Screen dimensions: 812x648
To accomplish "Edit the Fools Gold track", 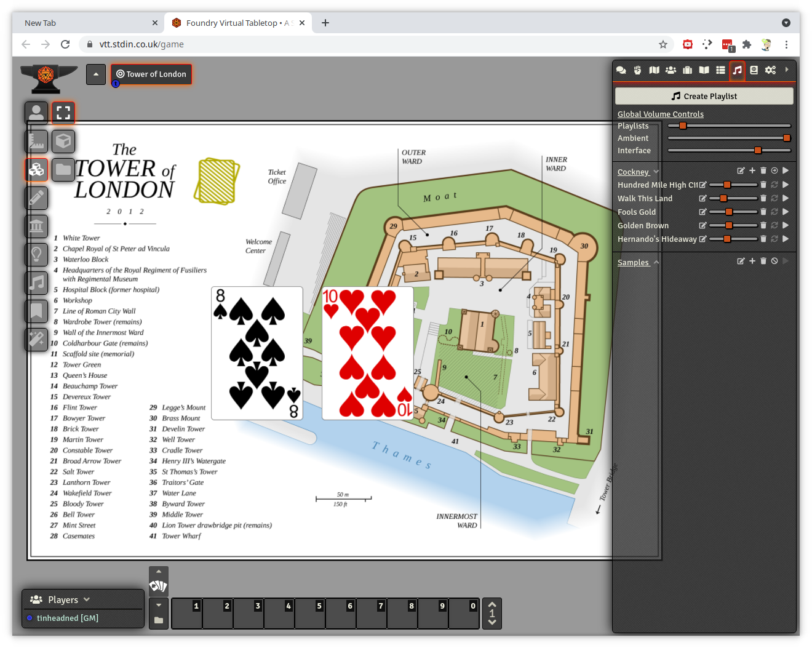I will pyautogui.click(x=703, y=212).
